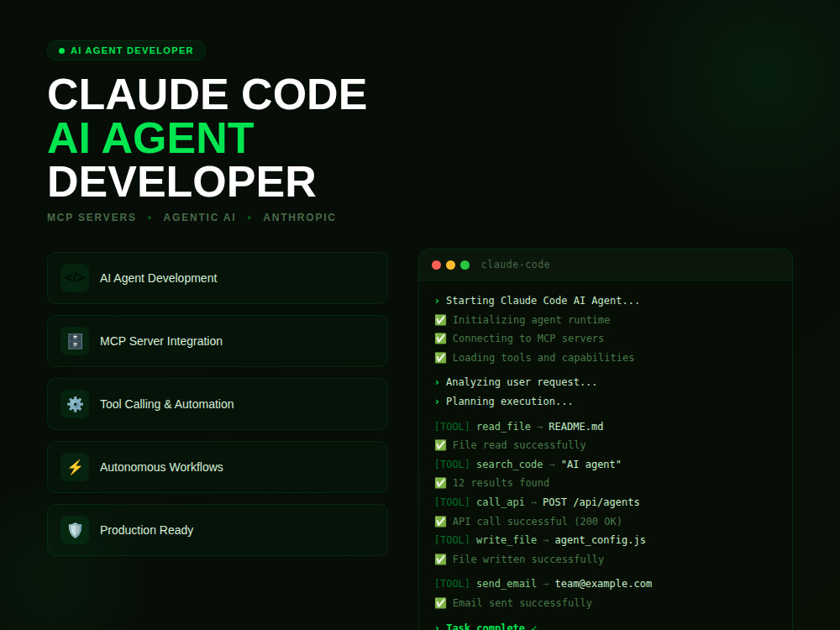Click the green AI AGENT headline text
Image resolution: width=840 pixels, height=630 pixels.
tap(150, 139)
